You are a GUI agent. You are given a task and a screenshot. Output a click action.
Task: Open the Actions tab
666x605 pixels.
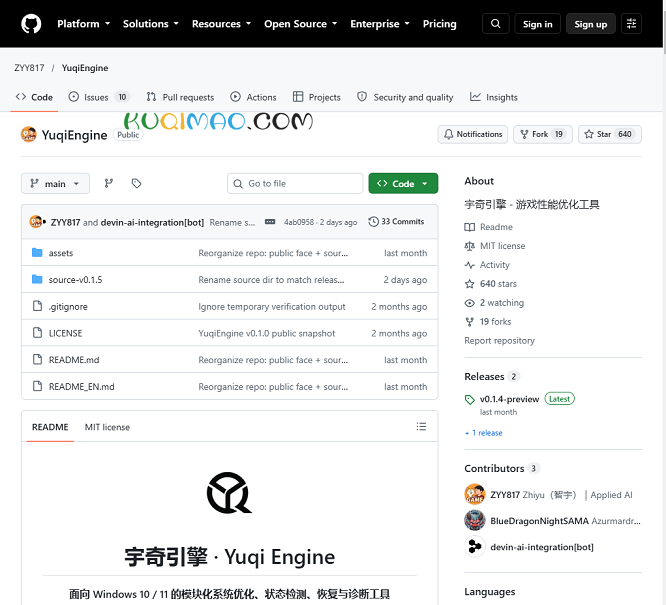(253, 97)
